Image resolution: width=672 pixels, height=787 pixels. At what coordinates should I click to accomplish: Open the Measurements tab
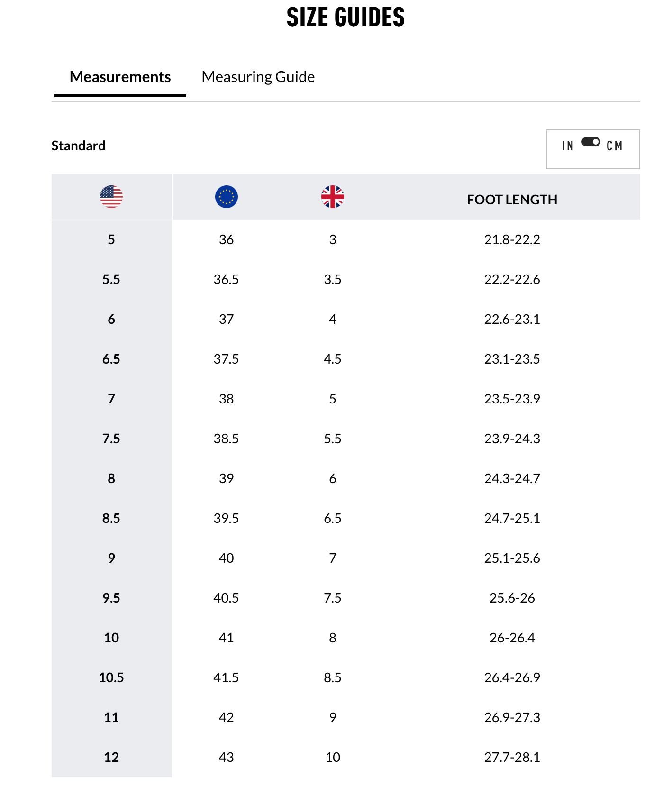(120, 77)
